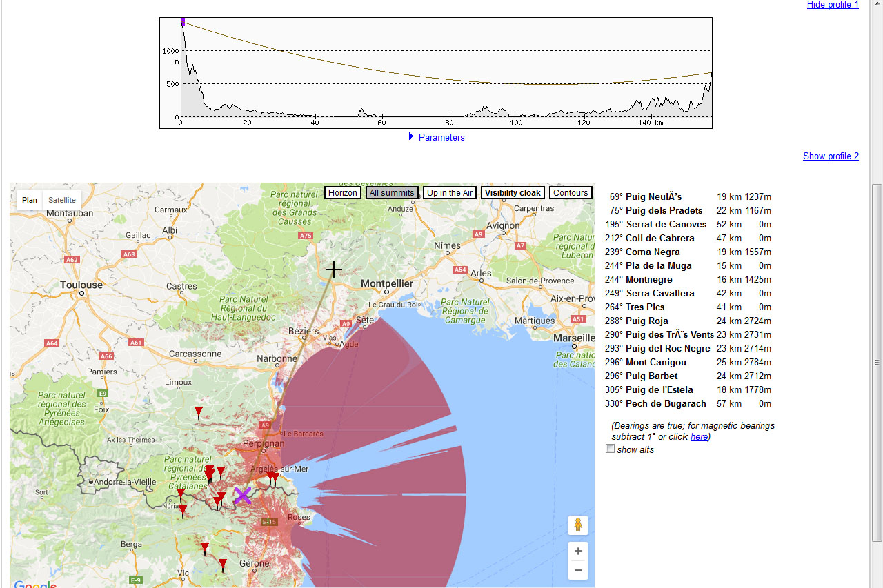The height and width of the screenshot is (588, 883).
Task: Click Toulouse label on the map
Action: (x=81, y=285)
